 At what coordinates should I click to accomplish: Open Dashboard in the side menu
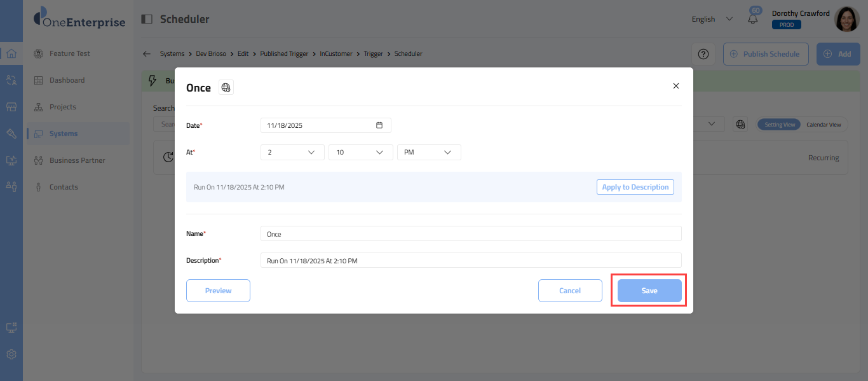point(67,80)
